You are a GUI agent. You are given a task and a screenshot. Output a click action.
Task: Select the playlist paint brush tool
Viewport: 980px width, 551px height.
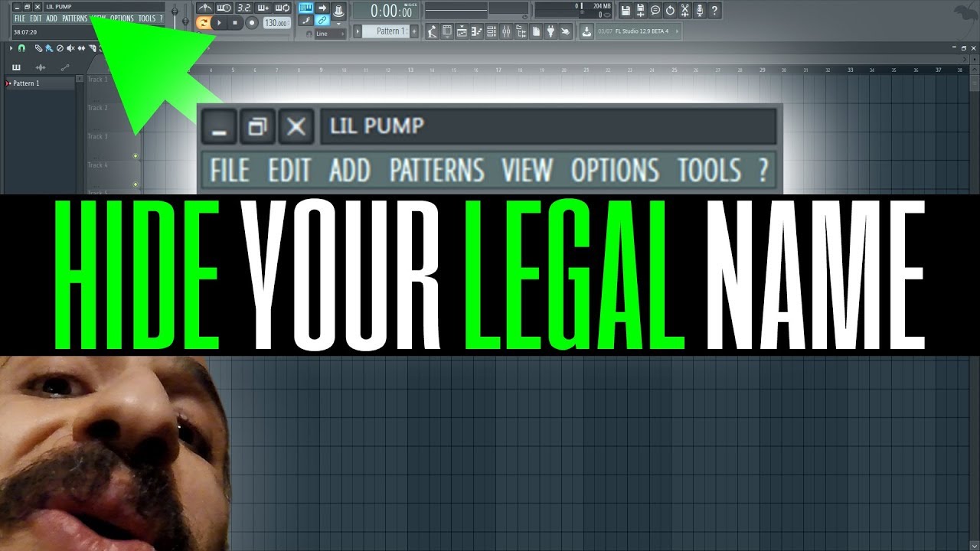(49, 48)
